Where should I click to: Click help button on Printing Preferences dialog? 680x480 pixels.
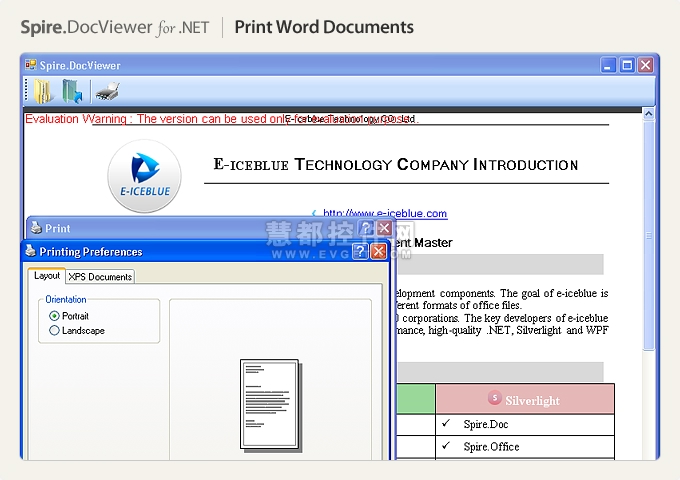(x=360, y=251)
